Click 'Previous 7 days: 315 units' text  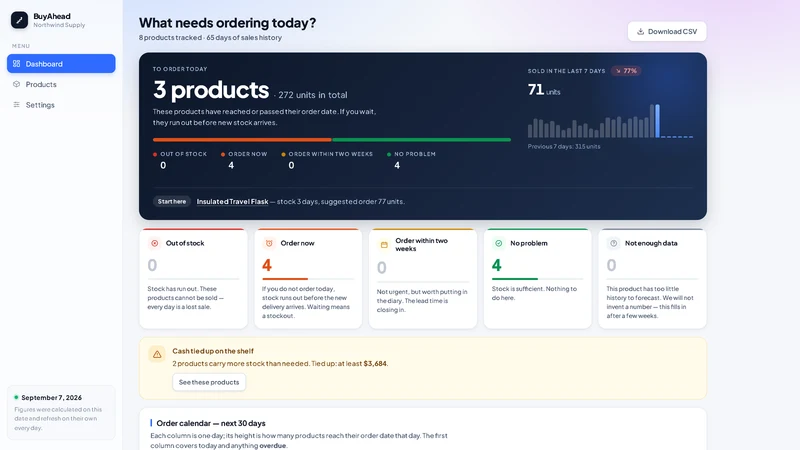tap(564, 146)
